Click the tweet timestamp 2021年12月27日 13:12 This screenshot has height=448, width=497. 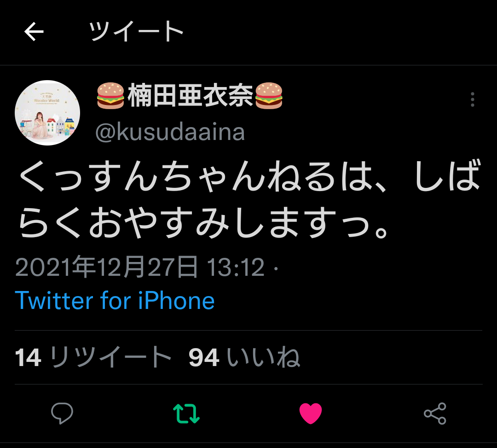tap(140, 267)
